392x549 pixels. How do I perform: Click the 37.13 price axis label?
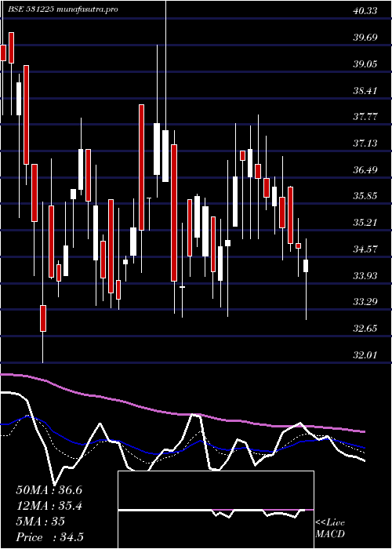pos(365,144)
